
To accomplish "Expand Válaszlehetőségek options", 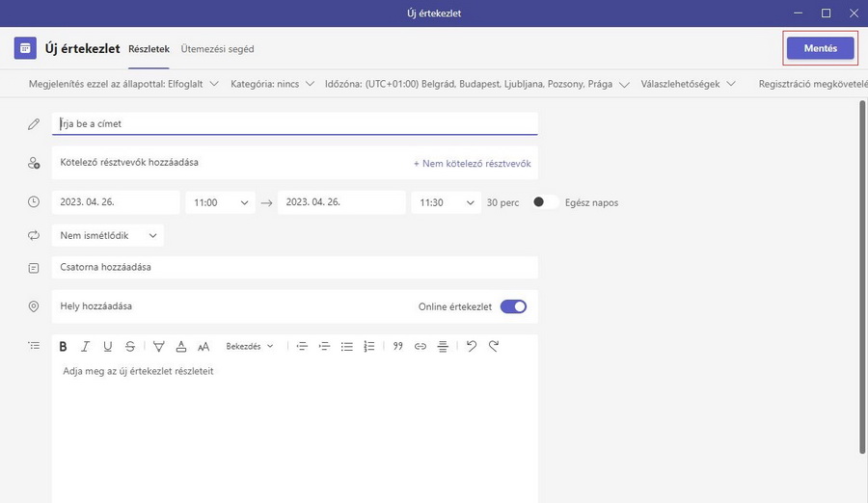I will 688,84.
